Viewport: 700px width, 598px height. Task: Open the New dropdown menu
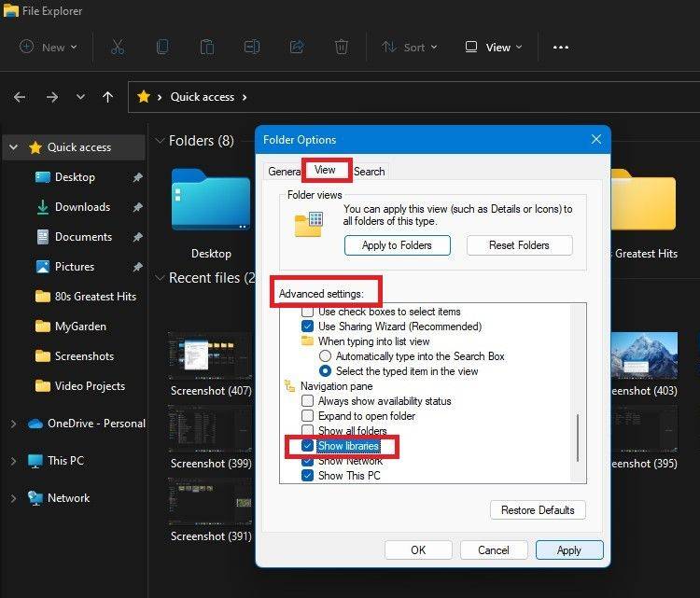tap(49, 47)
